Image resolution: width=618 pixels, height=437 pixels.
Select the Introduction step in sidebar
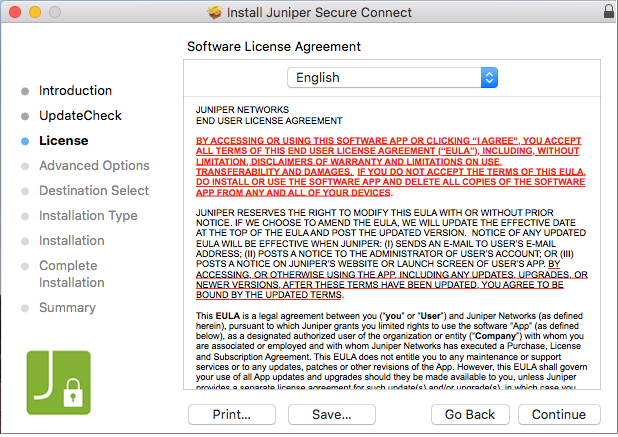coord(75,90)
